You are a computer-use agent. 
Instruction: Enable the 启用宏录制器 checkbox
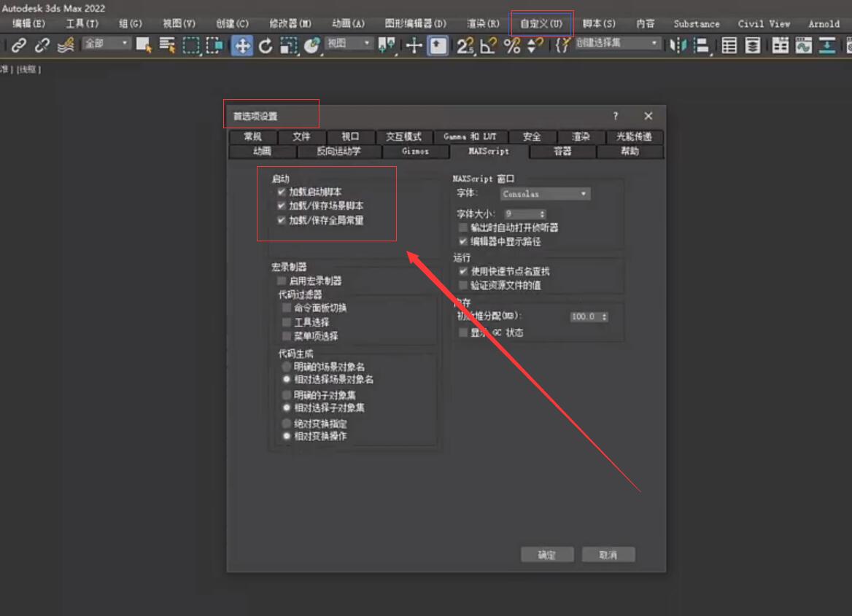tap(281, 281)
